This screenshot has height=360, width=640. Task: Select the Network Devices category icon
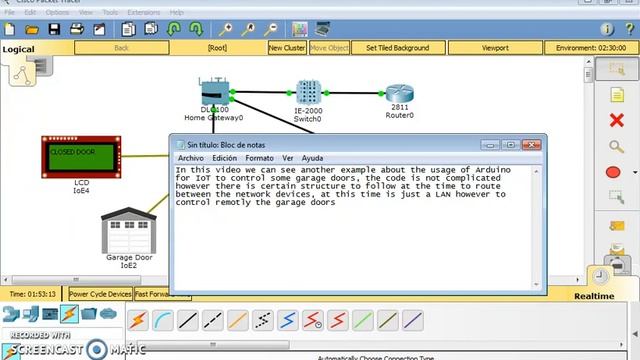11,314
